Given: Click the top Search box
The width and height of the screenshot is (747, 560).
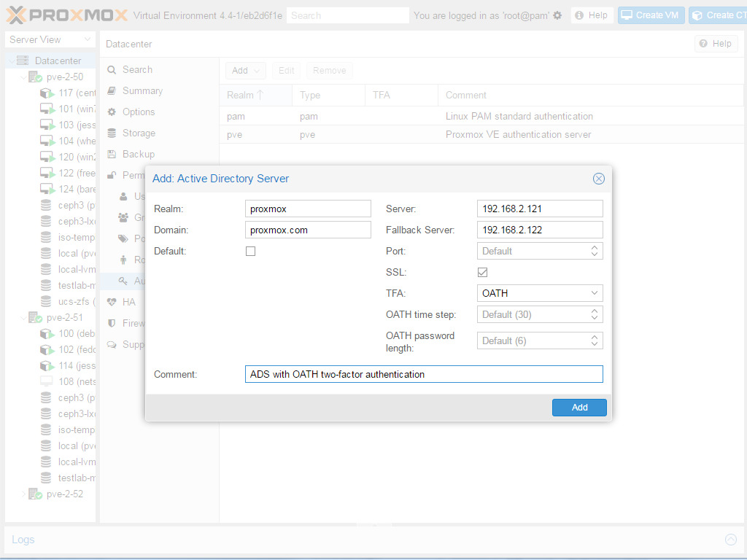Looking at the screenshot, I should [x=348, y=15].
